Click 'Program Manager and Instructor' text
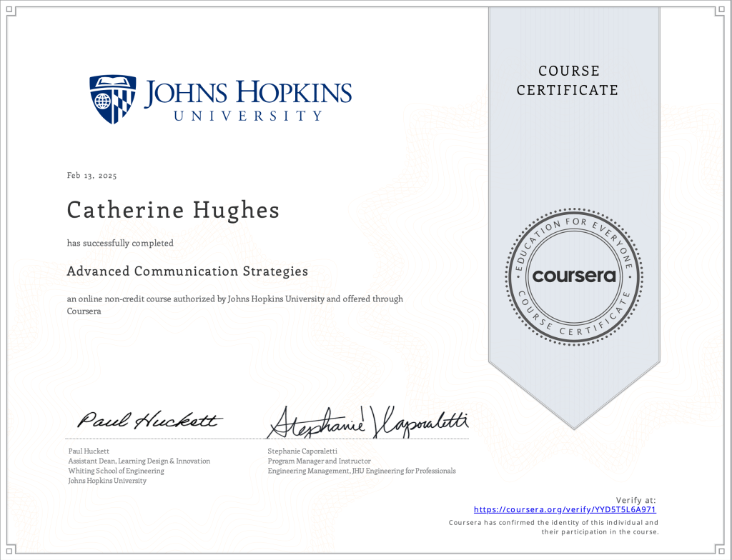The image size is (732, 560). (x=320, y=461)
